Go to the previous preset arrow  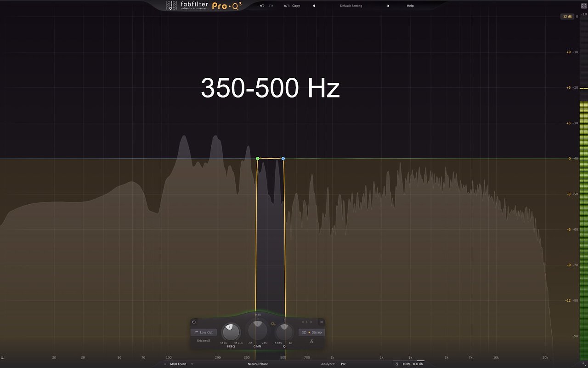[x=314, y=6]
